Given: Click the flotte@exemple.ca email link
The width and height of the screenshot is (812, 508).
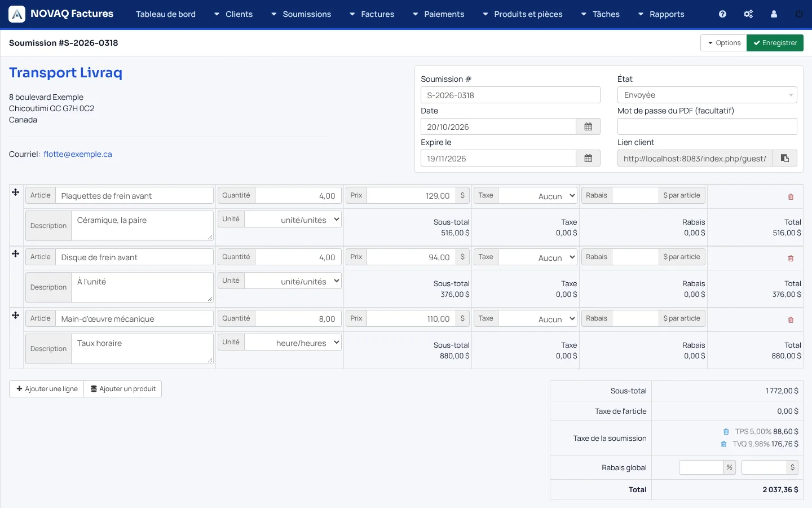Looking at the screenshot, I should (x=78, y=154).
